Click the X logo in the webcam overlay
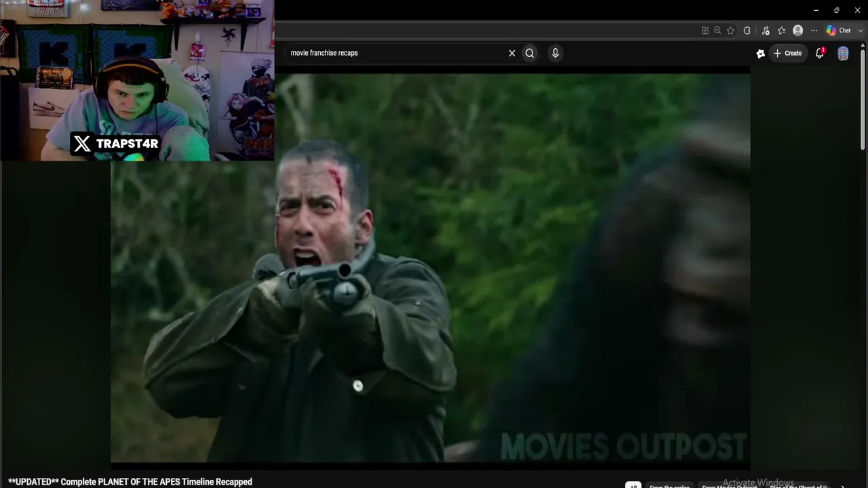The image size is (868, 488). pyautogui.click(x=82, y=144)
